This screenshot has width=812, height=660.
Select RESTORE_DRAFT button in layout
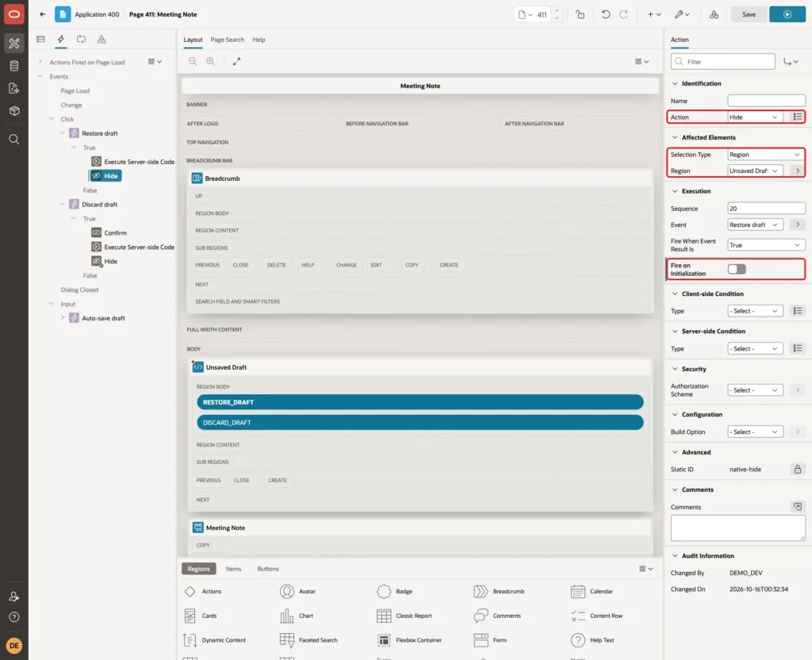[x=420, y=402]
